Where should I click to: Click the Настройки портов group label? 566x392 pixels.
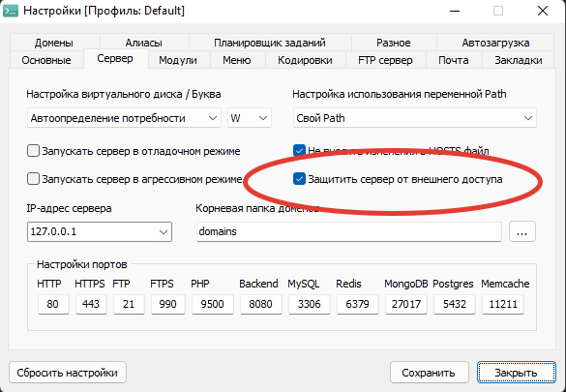(82, 264)
